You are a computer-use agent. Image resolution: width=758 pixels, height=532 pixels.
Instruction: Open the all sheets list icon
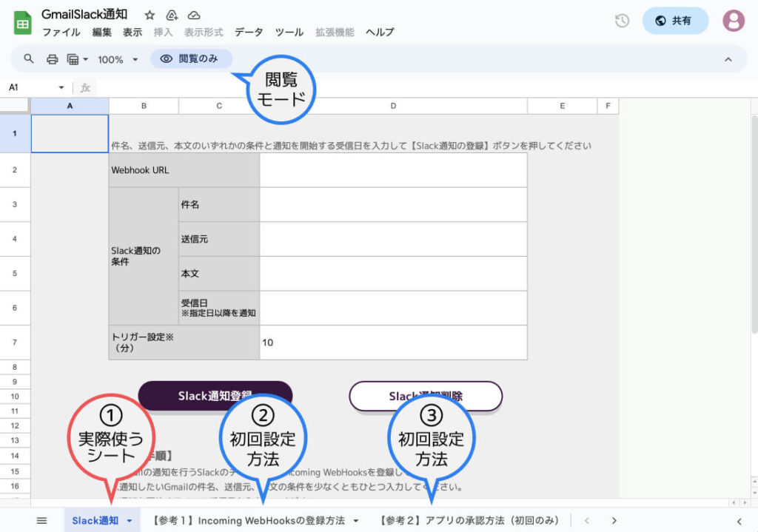pyautogui.click(x=42, y=520)
